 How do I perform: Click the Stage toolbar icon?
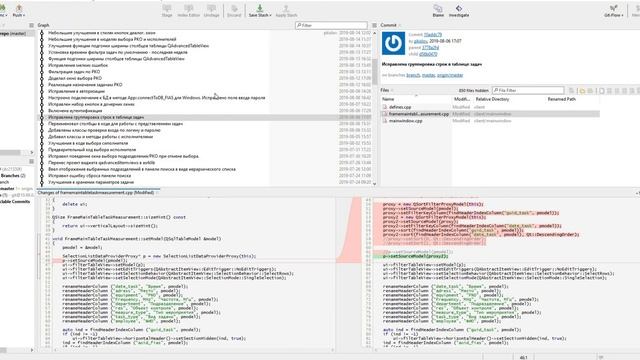click(167, 11)
